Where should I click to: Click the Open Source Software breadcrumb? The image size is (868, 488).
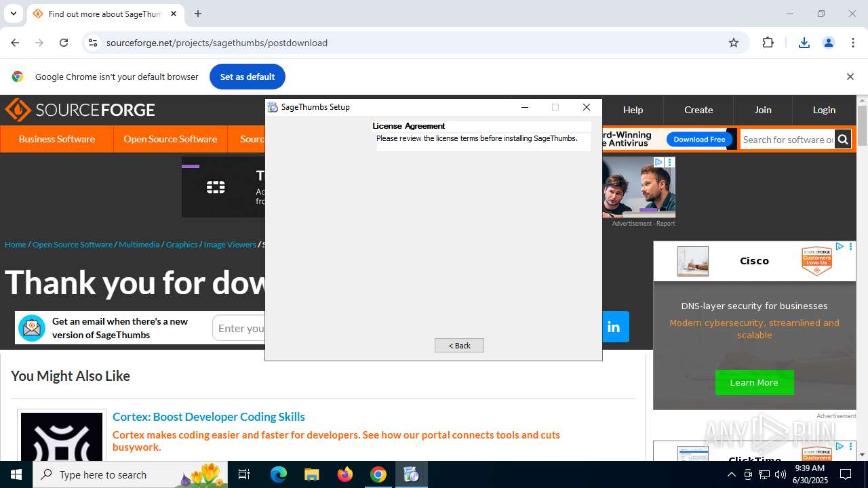tap(73, 245)
